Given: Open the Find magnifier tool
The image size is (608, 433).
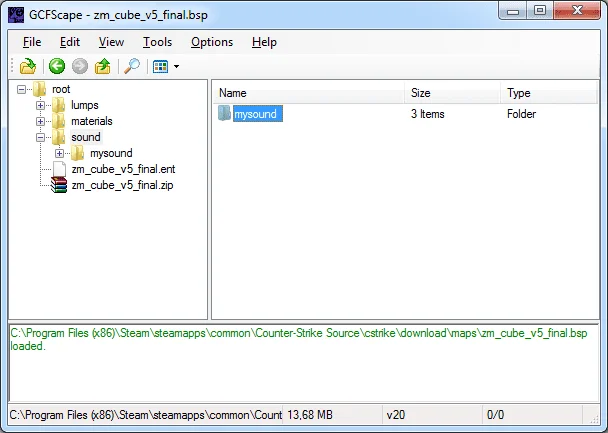Looking at the screenshot, I should coord(131,67).
